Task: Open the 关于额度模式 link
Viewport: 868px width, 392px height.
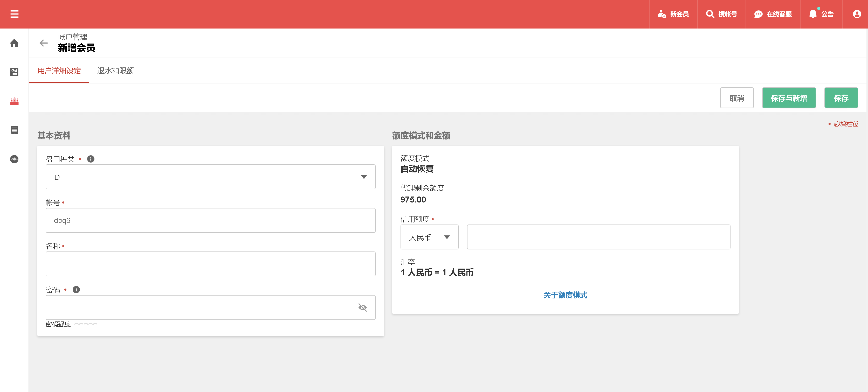Action: point(565,295)
